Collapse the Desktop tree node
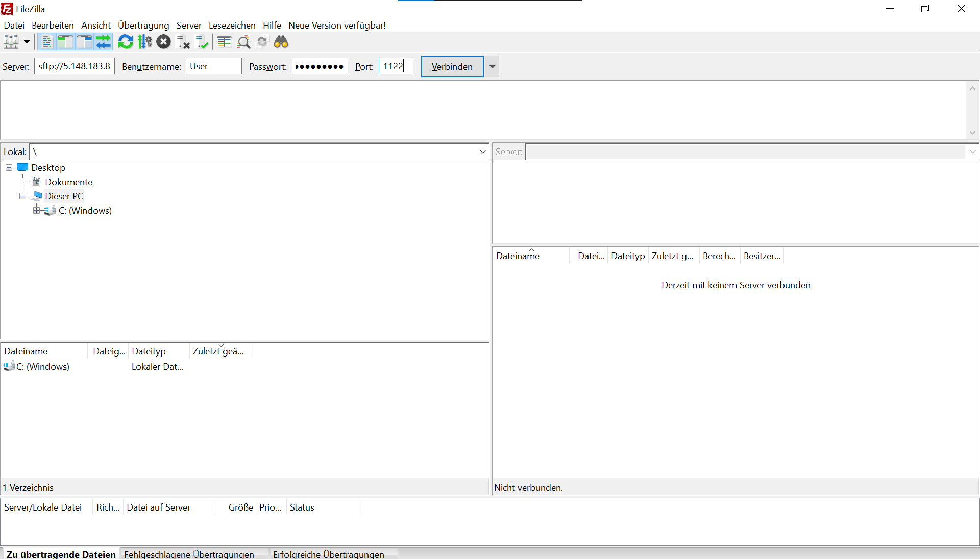The image size is (980, 559). 9,168
